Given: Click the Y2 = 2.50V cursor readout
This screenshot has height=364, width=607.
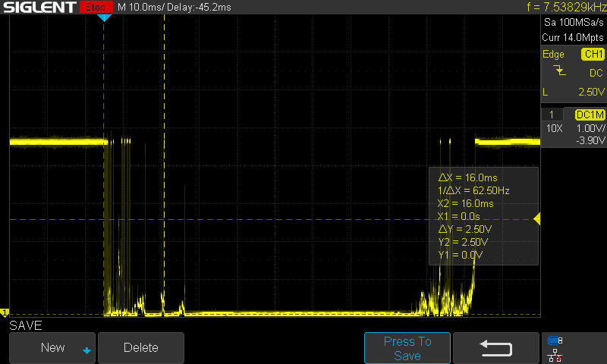Looking at the screenshot, I should [463, 242].
